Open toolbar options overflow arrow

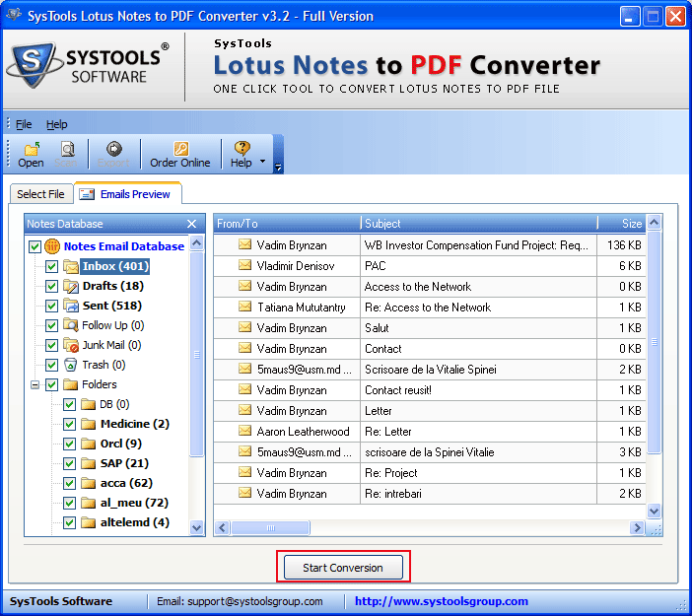278,168
